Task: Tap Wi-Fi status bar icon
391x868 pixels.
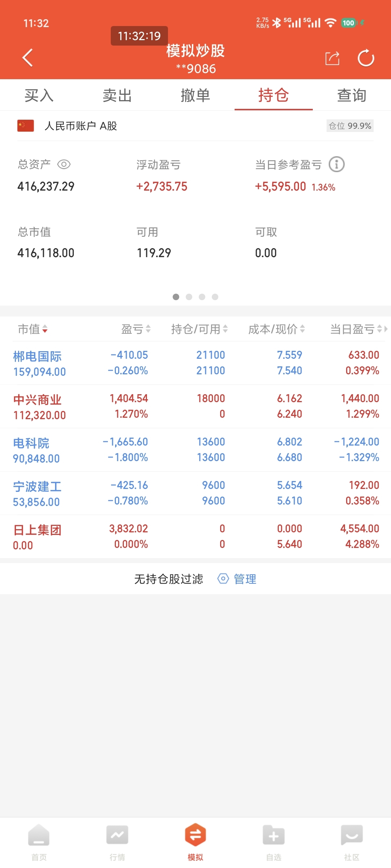Action: pyautogui.click(x=330, y=23)
